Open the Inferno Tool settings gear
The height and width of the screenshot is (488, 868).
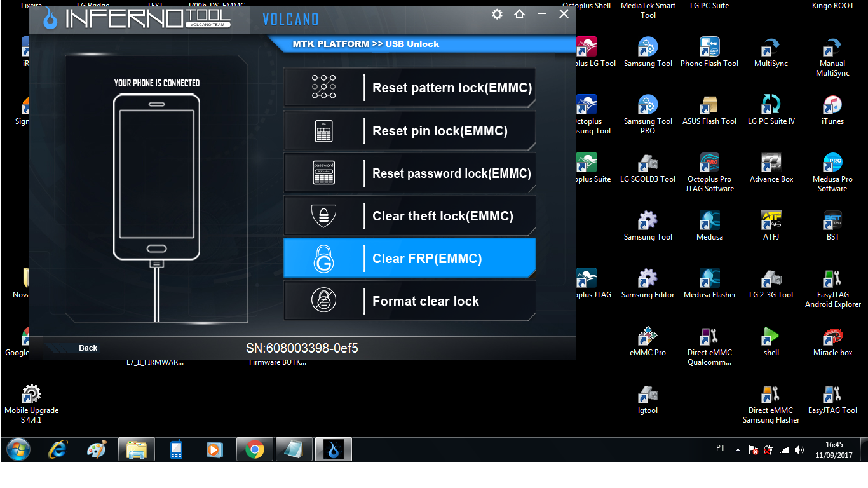(x=497, y=14)
